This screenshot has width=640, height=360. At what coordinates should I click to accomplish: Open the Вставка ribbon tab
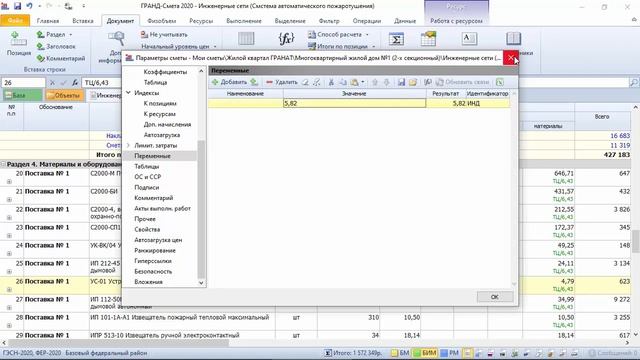[x=83, y=21]
